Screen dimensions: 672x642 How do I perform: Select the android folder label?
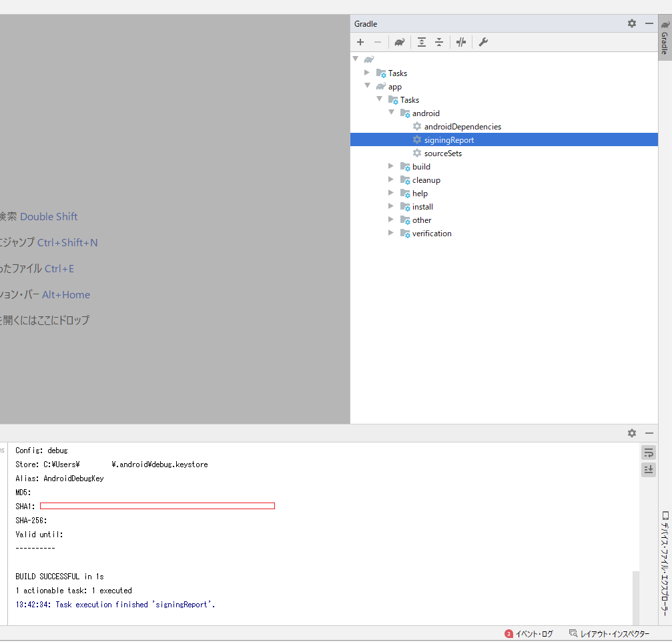point(426,113)
